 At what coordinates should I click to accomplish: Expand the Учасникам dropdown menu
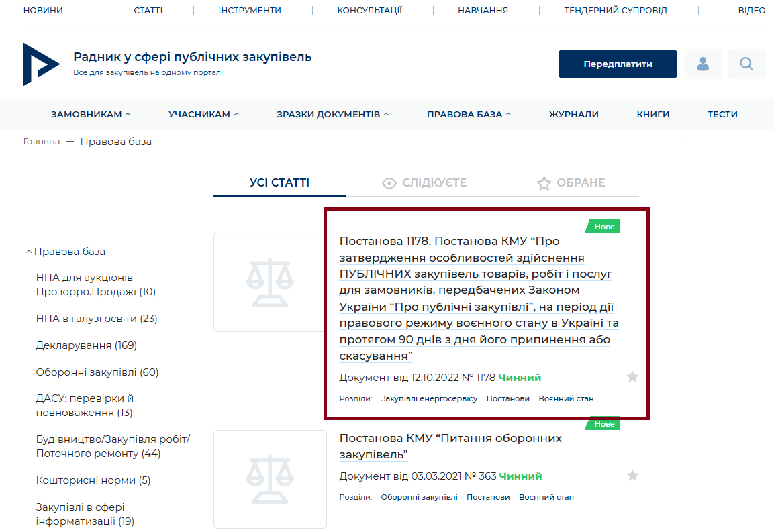pyautogui.click(x=203, y=115)
